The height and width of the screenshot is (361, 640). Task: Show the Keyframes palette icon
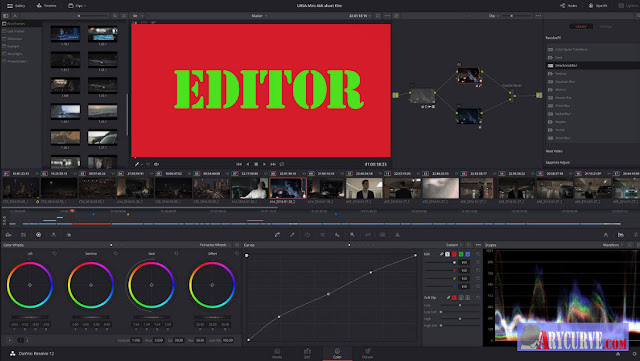click(606, 235)
